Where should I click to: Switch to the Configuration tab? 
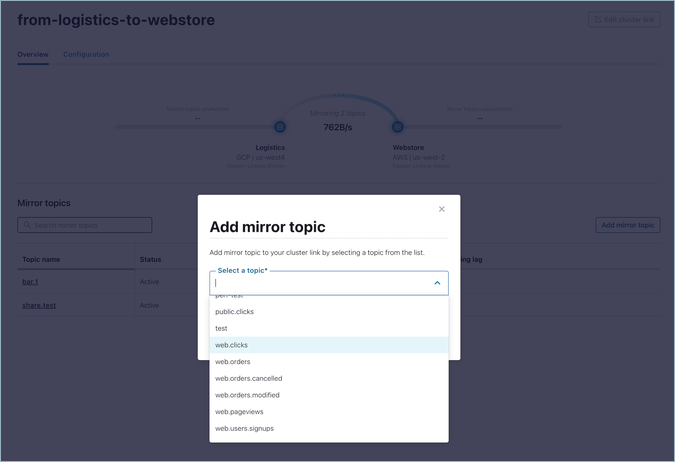click(x=86, y=54)
